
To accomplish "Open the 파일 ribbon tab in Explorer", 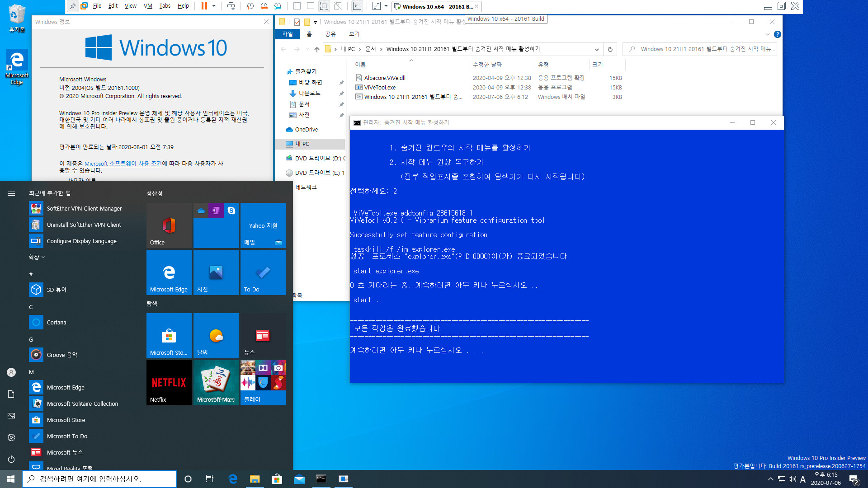I will (x=288, y=34).
